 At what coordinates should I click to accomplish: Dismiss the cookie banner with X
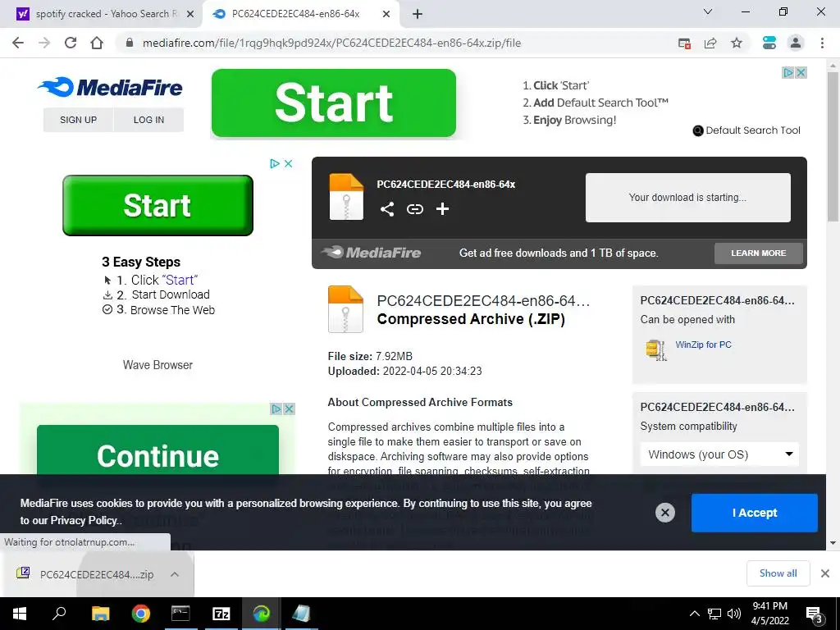click(x=664, y=513)
